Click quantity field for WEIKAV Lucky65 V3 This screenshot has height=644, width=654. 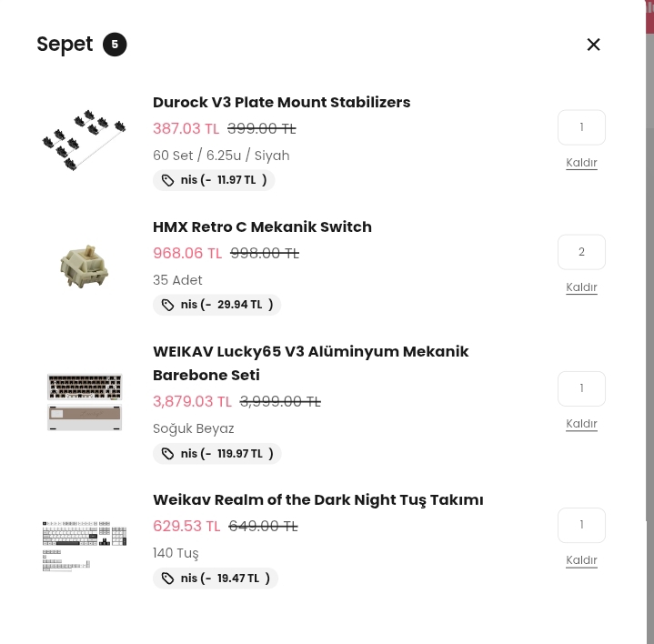(x=581, y=388)
